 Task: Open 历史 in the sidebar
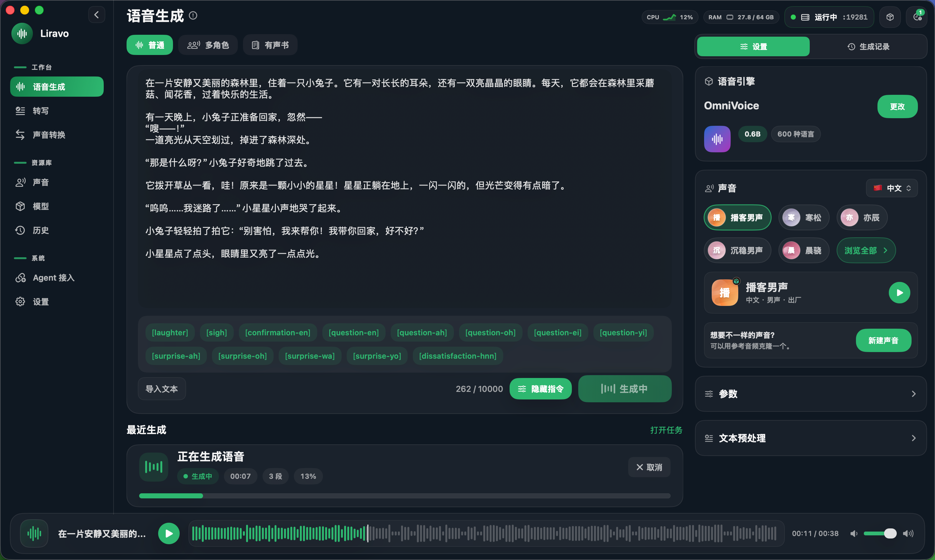(x=57, y=230)
